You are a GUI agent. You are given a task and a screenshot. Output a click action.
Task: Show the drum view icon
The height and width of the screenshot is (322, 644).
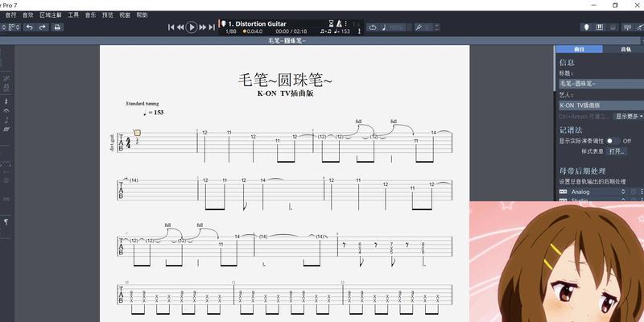[613, 27]
